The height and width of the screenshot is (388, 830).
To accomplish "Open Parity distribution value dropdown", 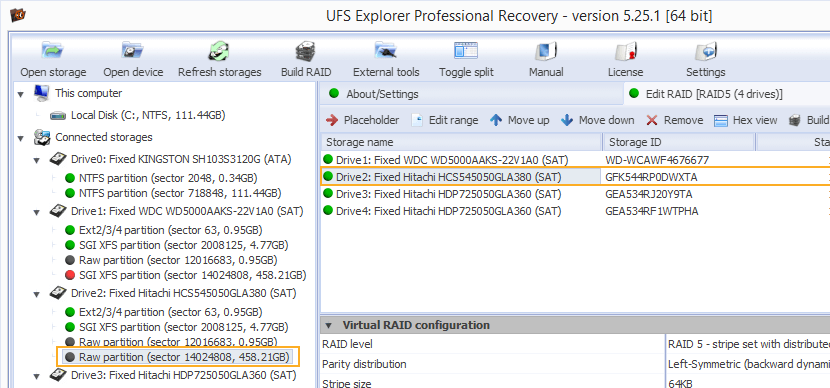I will click(x=748, y=364).
